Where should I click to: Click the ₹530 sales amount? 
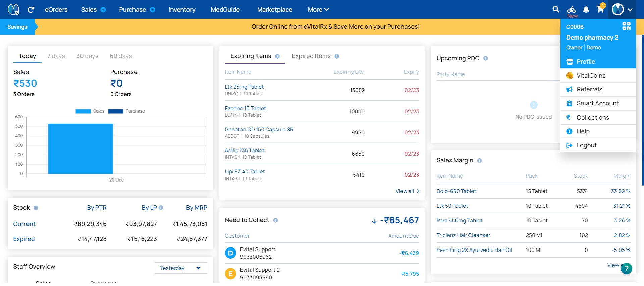(25, 83)
